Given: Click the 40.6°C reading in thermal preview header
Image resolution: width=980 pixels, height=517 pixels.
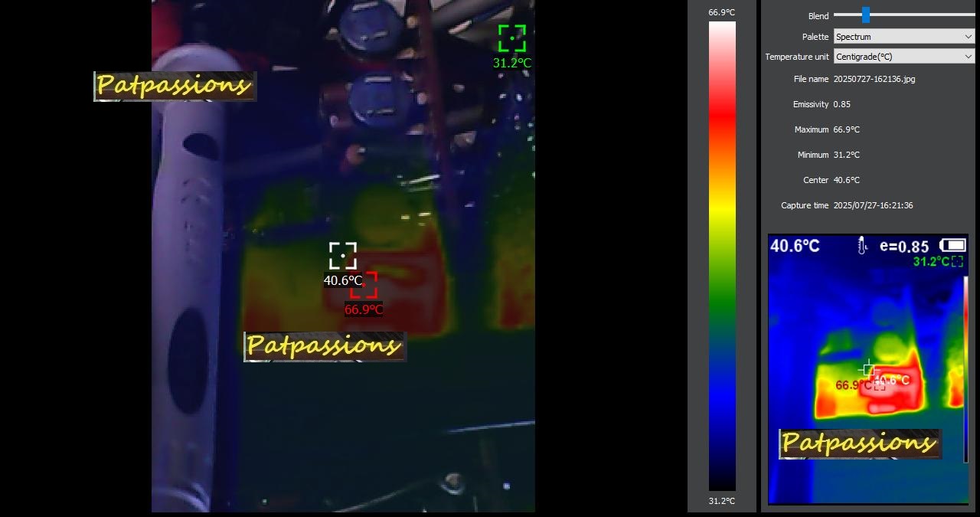Looking at the screenshot, I should coord(795,246).
